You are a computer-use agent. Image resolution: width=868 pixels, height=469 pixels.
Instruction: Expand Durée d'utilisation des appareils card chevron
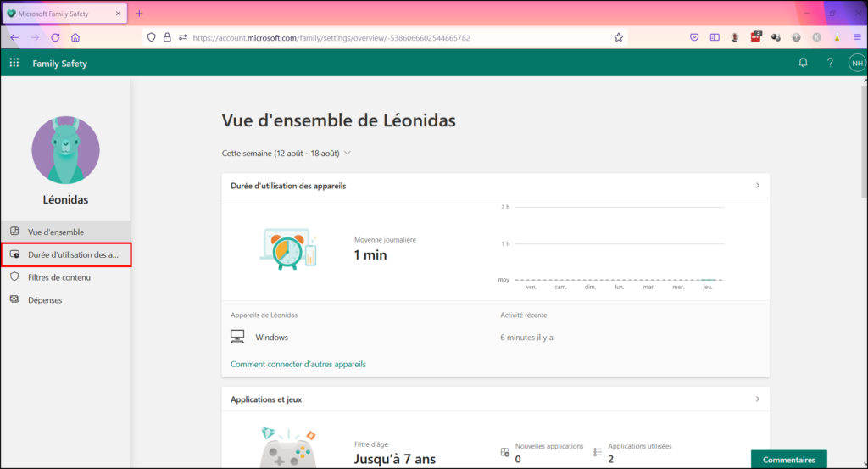(758, 186)
